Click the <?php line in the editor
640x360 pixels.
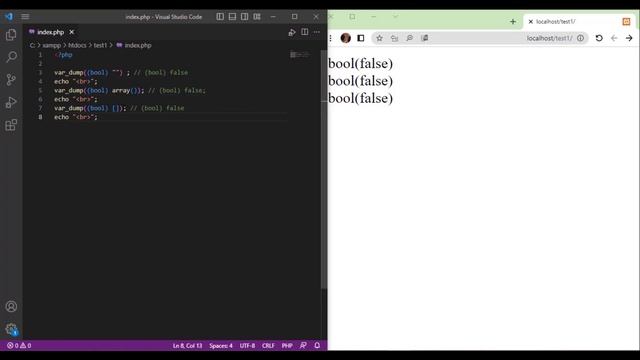[x=63, y=55]
